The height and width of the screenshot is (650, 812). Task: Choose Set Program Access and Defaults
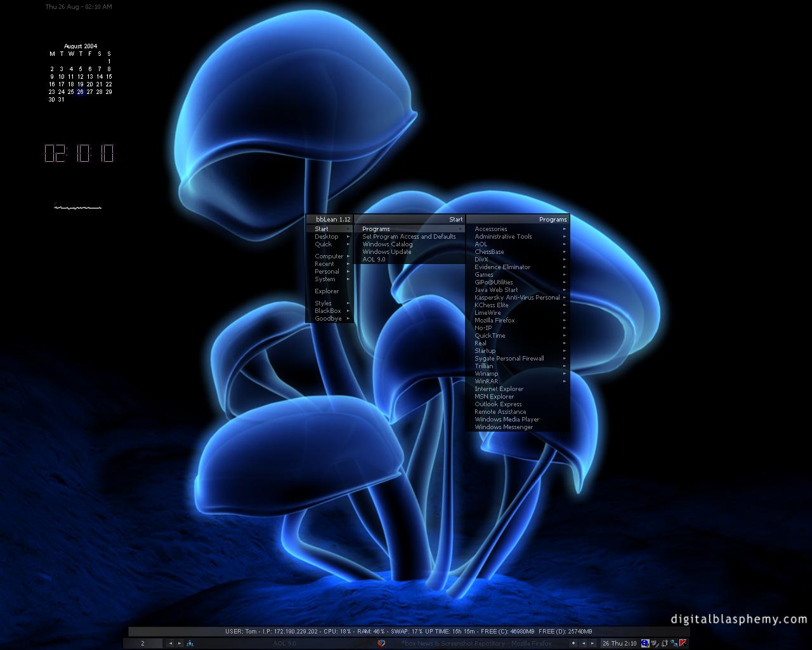coord(409,237)
